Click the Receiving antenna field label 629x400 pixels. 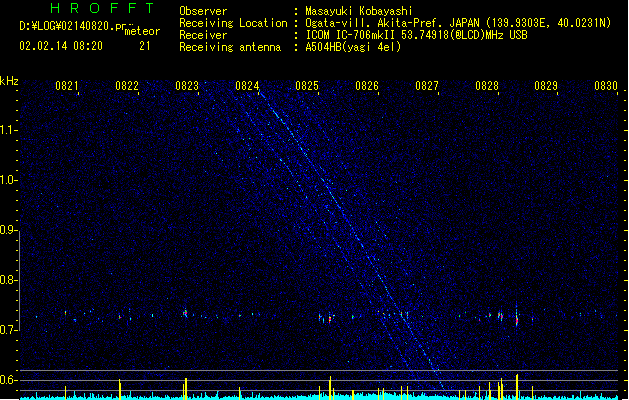230,47
